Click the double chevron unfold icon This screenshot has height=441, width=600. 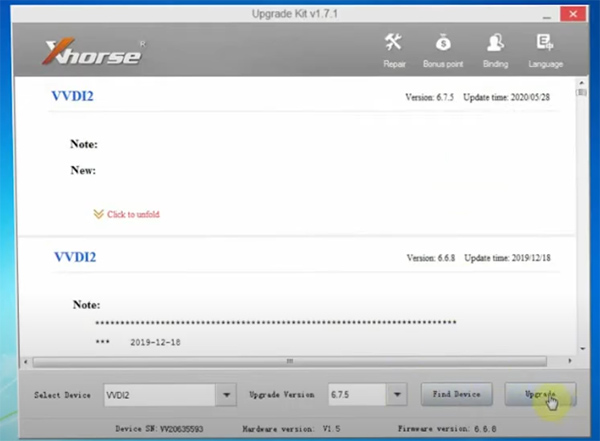pyautogui.click(x=98, y=214)
